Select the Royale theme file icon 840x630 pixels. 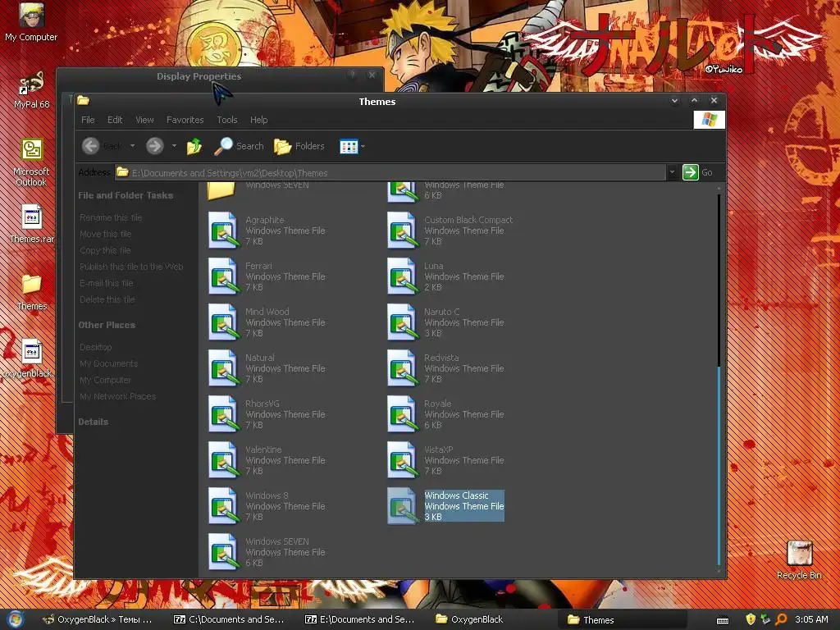pyautogui.click(x=402, y=414)
